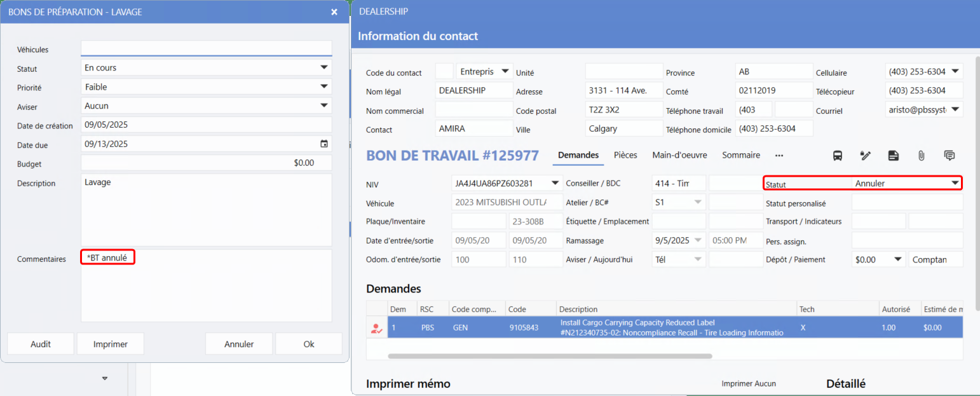Expand the work order Statut Annuler dropdown
The image size is (980, 396).
tap(954, 184)
